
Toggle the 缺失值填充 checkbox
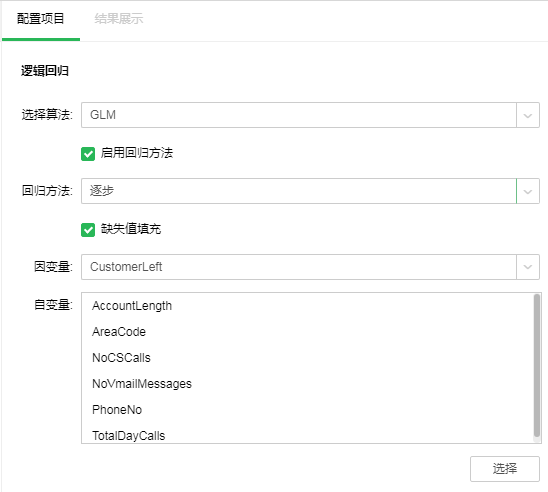pyautogui.click(x=88, y=230)
